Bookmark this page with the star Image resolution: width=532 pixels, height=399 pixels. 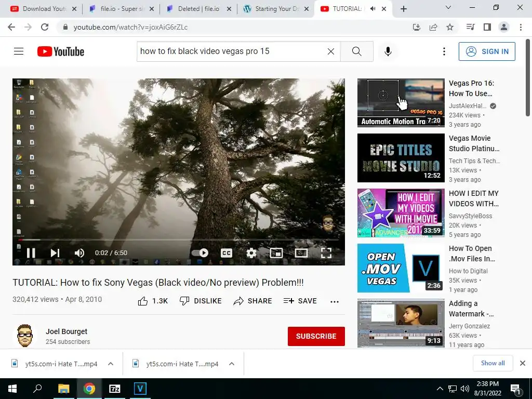(450, 27)
